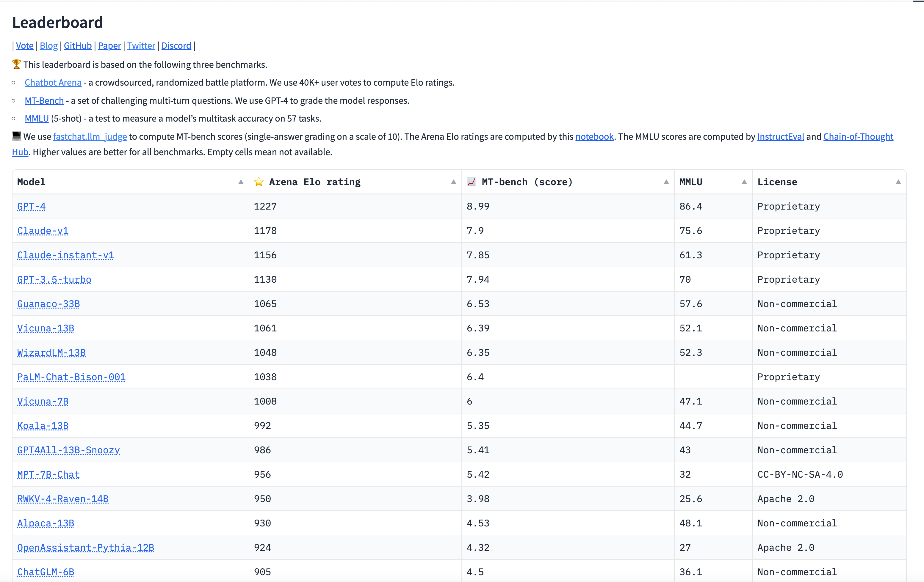Open the Claude-v1 model link
The image size is (924, 582).
[x=43, y=231]
